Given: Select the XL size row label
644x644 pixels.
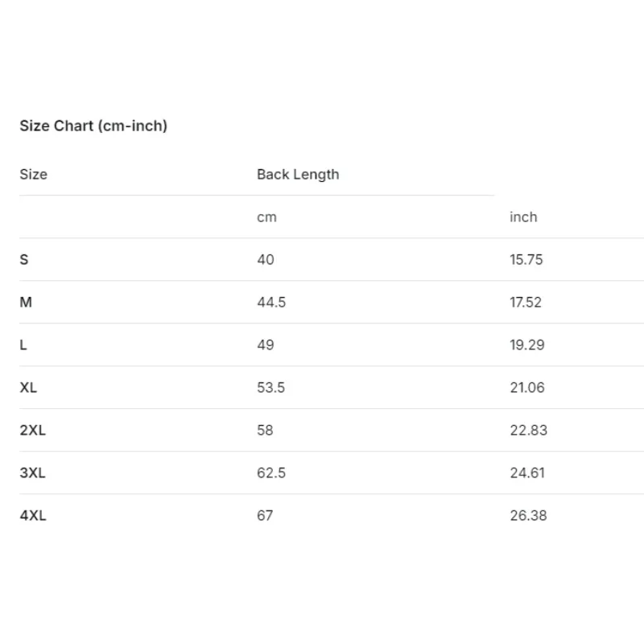Looking at the screenshot, I should (x=28, y=387).
